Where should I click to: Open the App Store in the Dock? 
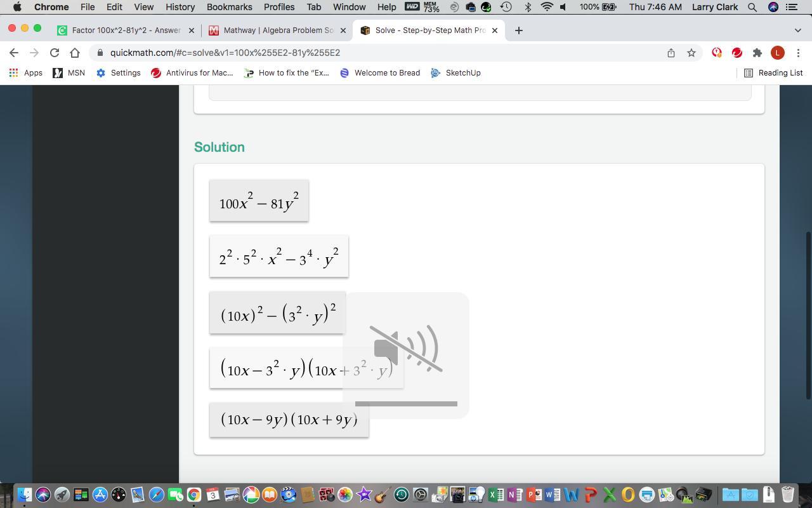coord(100,494)
